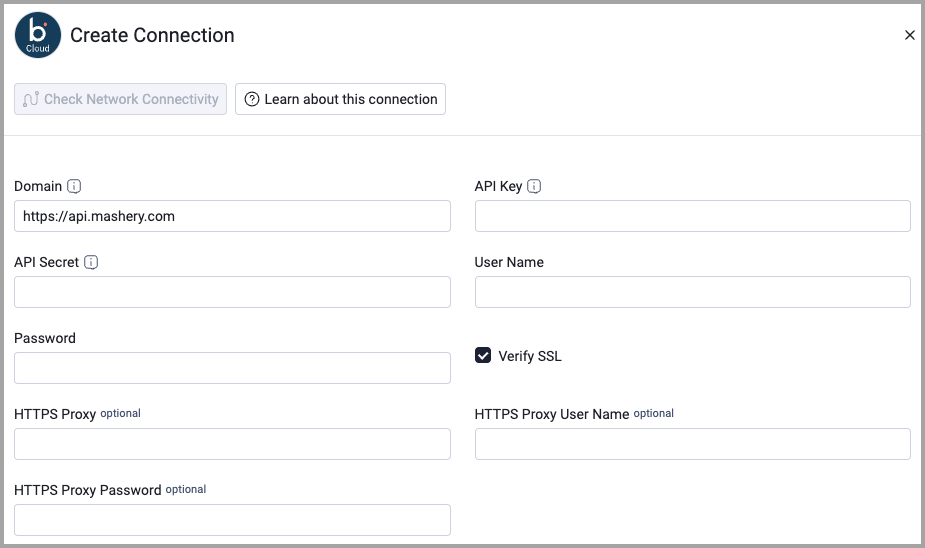925x548 pixels.
Task: Click Check Network Connectivity button
Action: point(120,99)
